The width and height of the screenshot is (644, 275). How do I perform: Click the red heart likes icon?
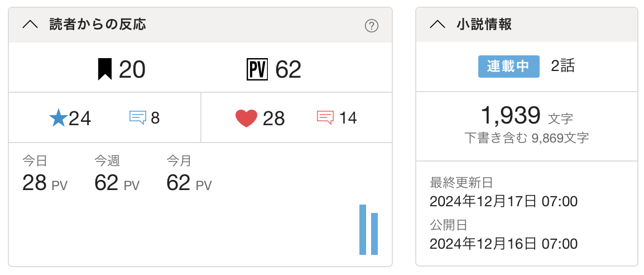point(246,118)
